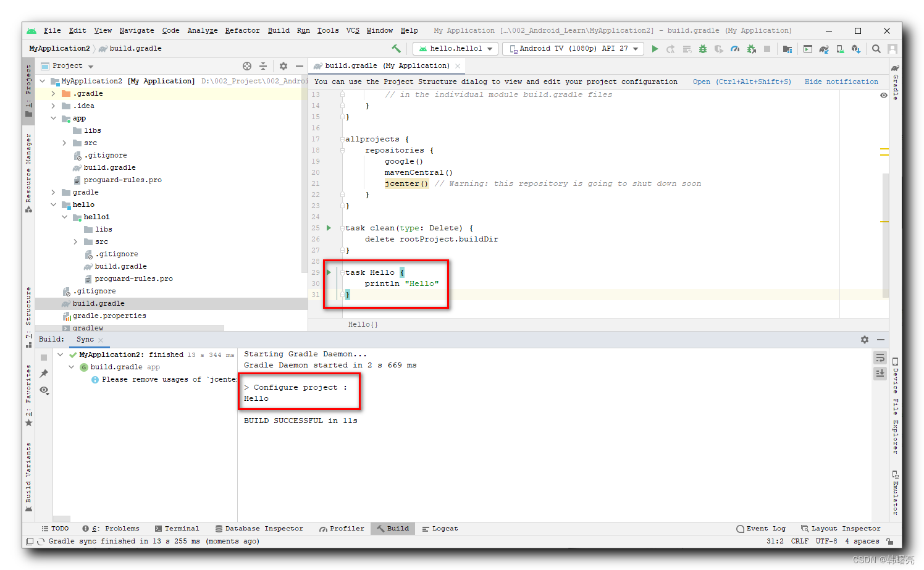Click the 4 spaces indent indicator
Image resolution: width=924 pixels, height=570 pixels.
tap(862, 542)
